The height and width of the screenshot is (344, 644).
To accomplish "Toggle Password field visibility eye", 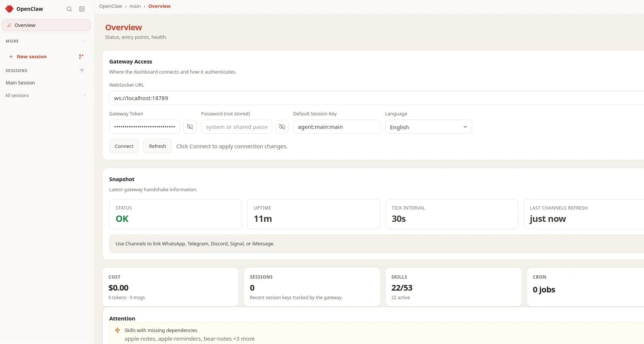I will pos(282,127).
